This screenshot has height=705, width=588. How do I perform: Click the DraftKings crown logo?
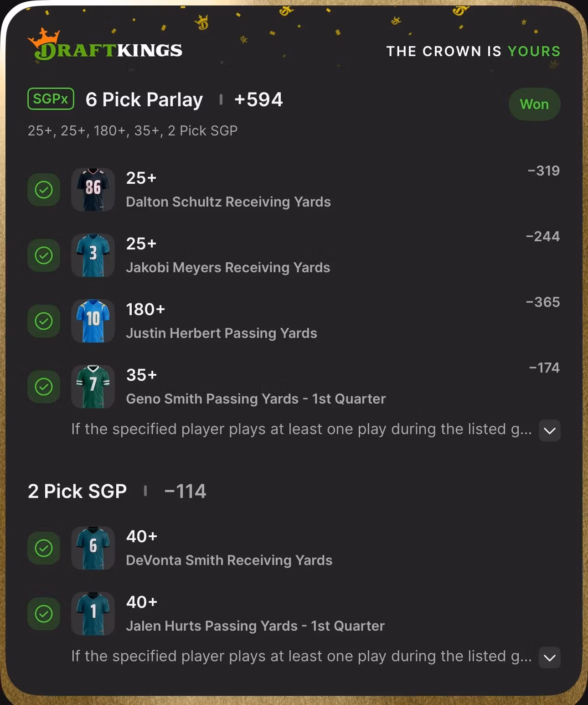(105, 45)
